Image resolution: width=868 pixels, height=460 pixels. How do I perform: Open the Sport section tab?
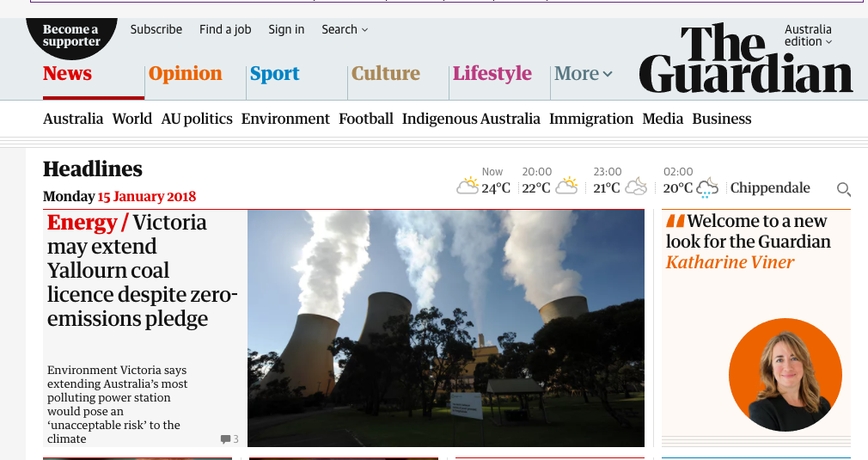tap(274, 74)
